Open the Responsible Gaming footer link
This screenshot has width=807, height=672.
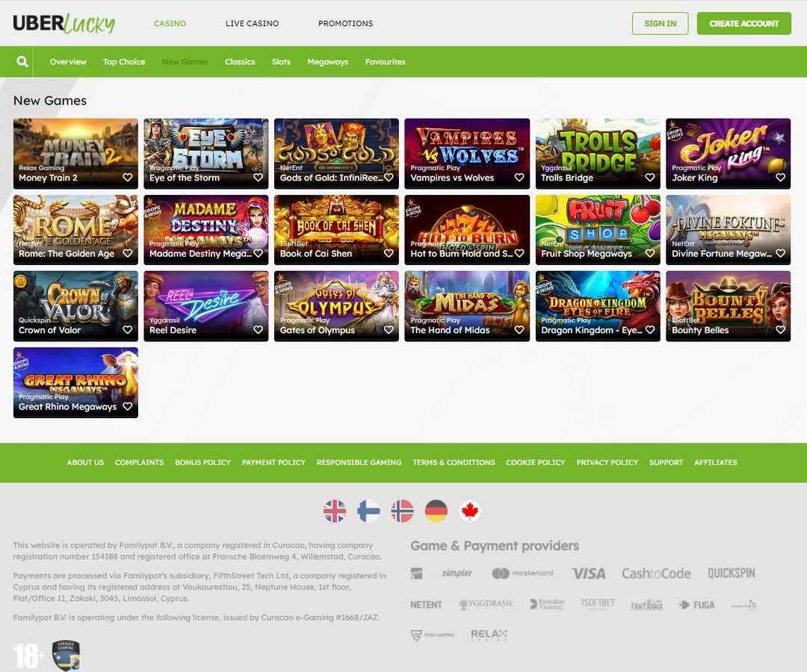359,462
